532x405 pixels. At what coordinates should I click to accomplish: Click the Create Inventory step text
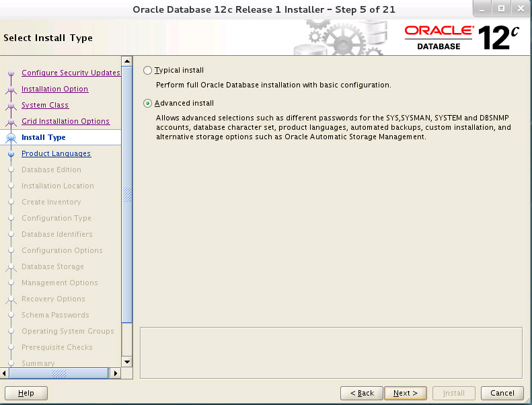coord(51,202)
